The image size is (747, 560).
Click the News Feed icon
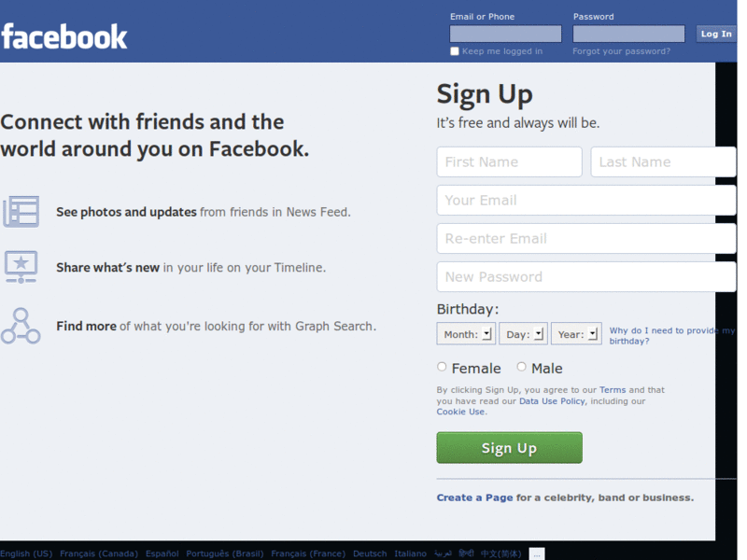point(21,212)
